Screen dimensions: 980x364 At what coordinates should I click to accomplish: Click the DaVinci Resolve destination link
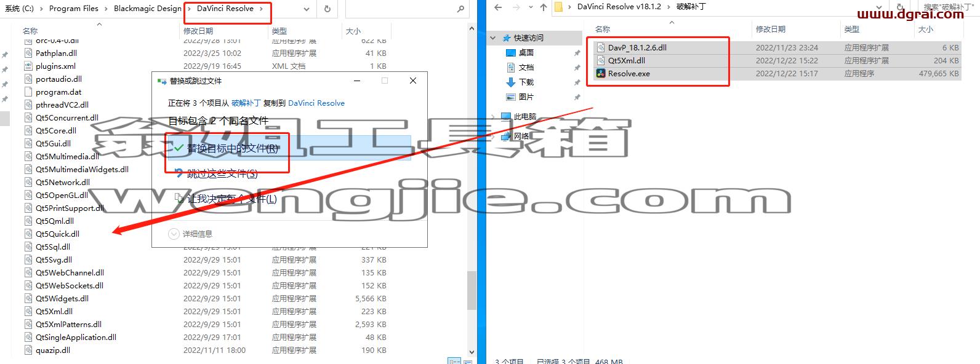point(316,103)
